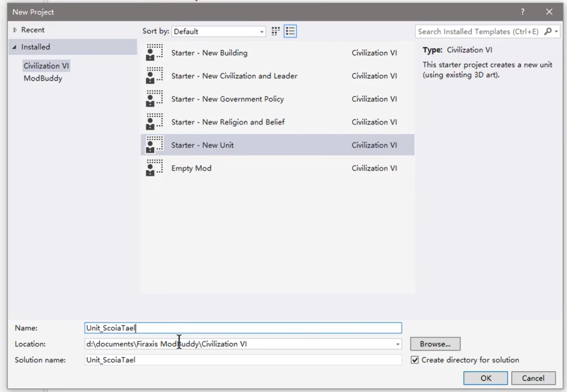
Task: Select 'Starter - New Unit' template name
Action: tap(202, 145)
